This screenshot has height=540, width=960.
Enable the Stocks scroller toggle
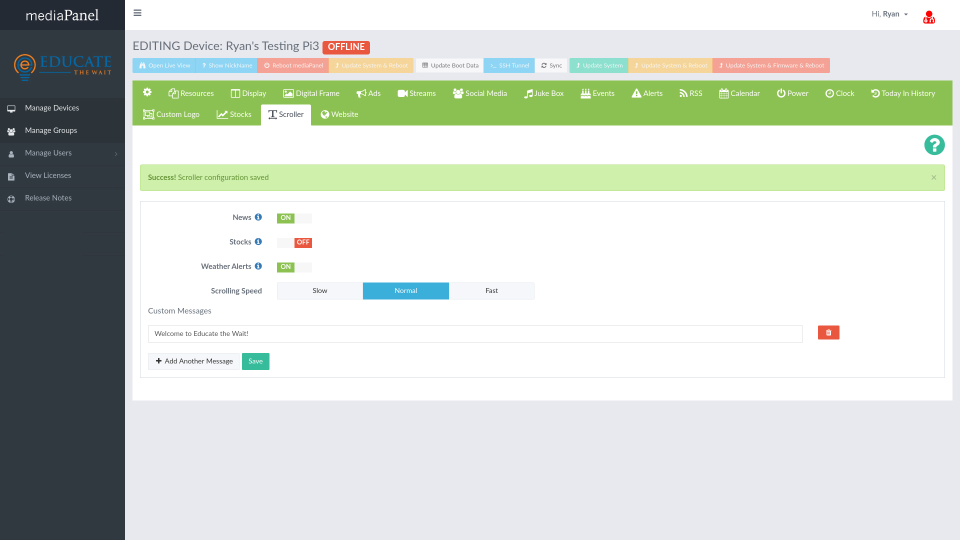click(x=294, y=242)
